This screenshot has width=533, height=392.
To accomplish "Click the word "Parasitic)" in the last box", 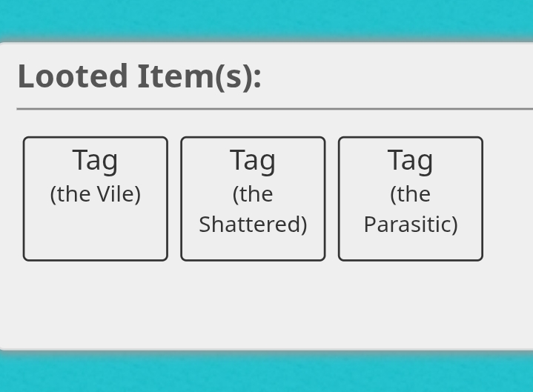I will pyautogui.click(x=411, y=225).
